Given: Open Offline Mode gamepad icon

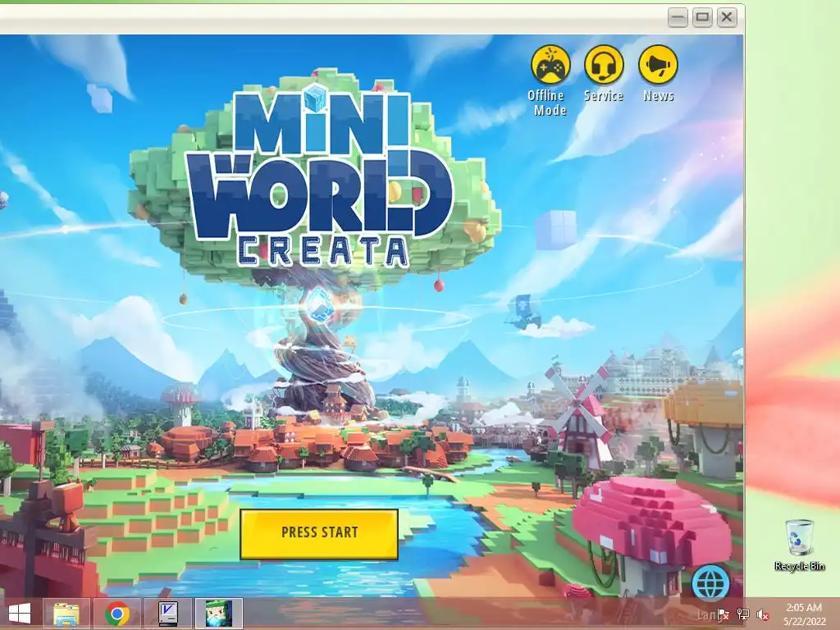Looking at the screenshot, I should pos(550,65).
